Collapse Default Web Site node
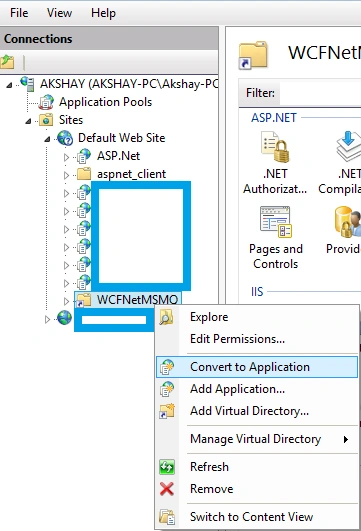This screenshot has width=361, height=531. click(47, 139)
